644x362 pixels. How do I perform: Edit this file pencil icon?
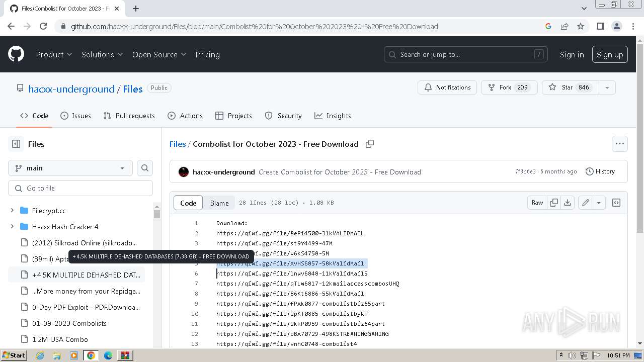click(x=585, y=203)
